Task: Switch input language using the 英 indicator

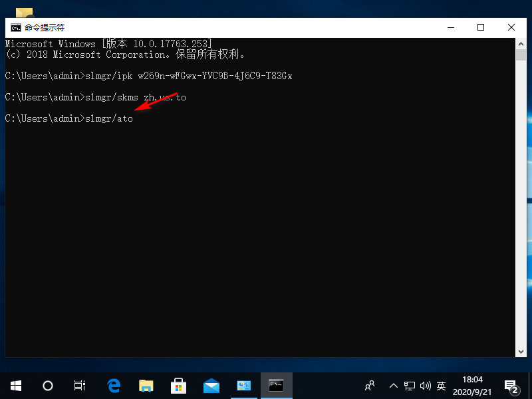Action: coord(441,386)
